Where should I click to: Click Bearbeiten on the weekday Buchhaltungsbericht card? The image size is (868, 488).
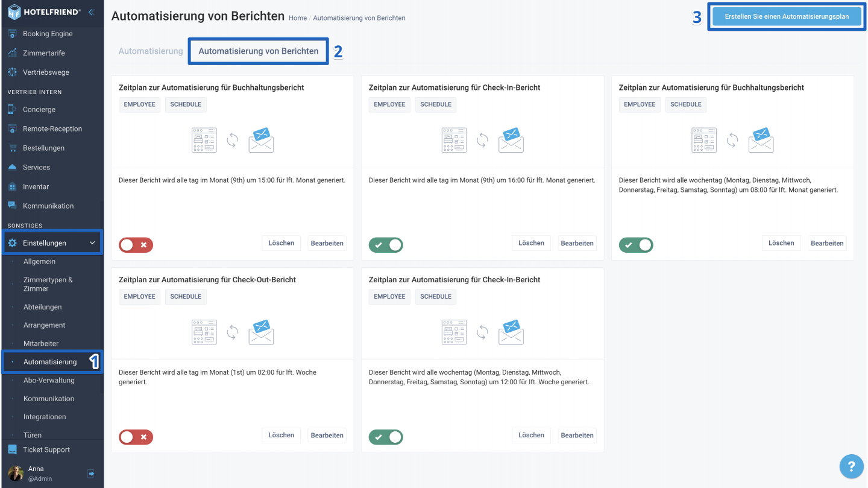point(827,243)
